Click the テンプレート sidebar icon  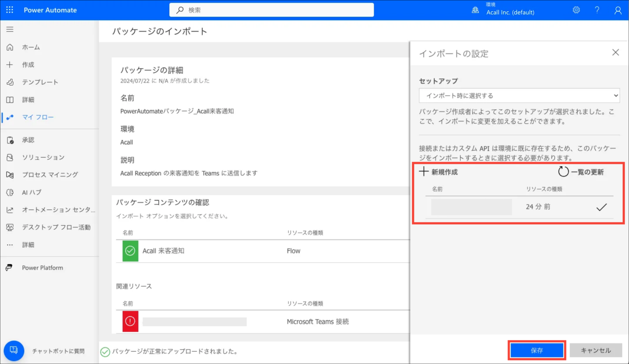click(10, 82)
